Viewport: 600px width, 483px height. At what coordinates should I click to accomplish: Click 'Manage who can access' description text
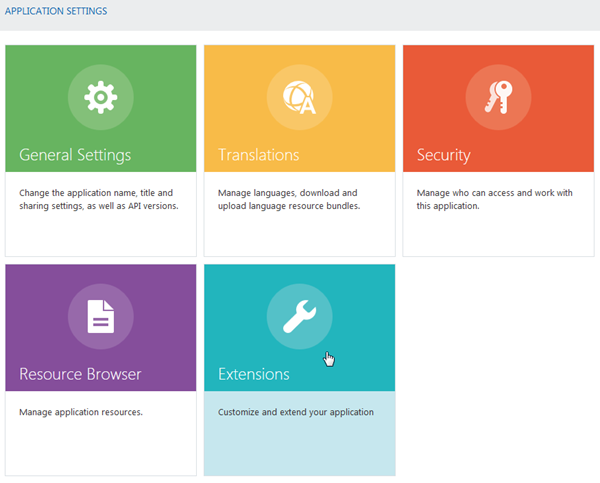(x=494, y=199)
